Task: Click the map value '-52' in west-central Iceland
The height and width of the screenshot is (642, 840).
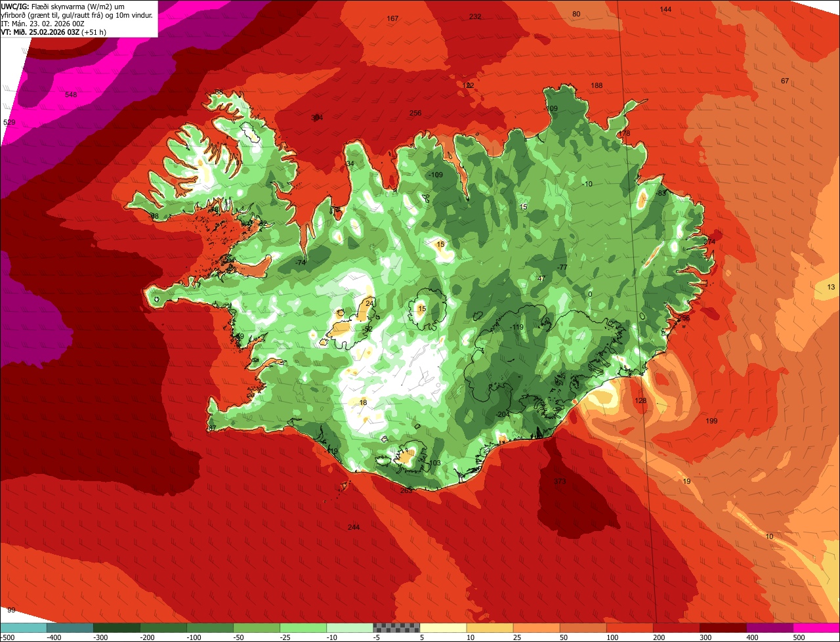Action: click(x=367, y=329)
